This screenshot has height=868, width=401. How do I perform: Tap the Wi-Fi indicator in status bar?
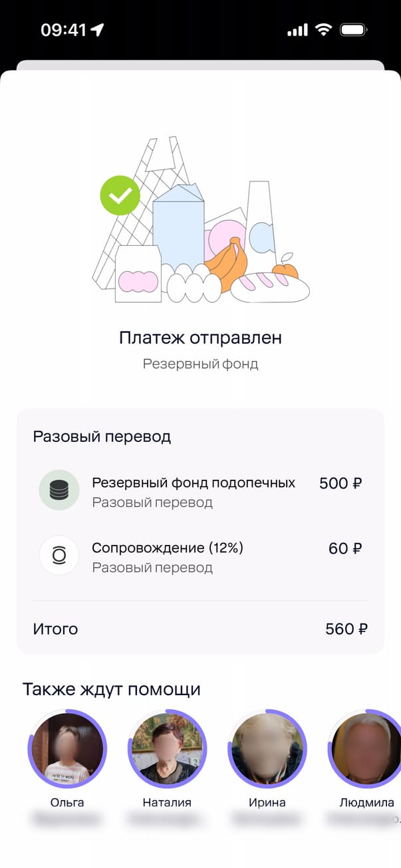click(x=324, y=30)
